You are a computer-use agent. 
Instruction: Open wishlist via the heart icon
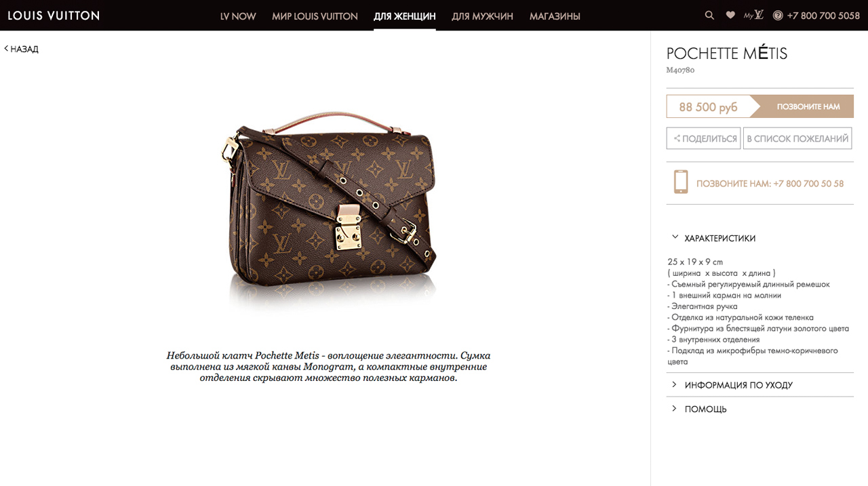(730, 15)
